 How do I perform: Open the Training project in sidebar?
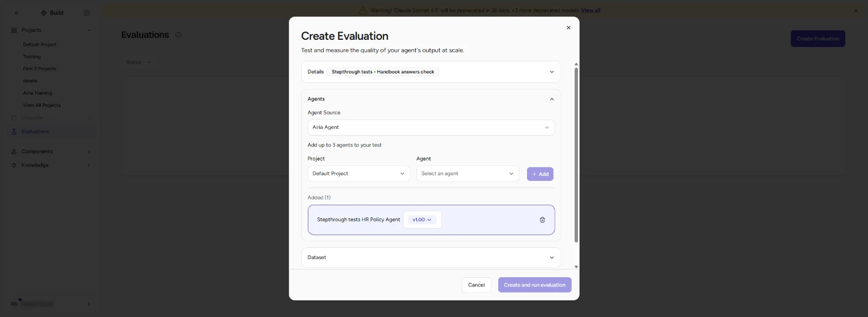coord(32,56)
